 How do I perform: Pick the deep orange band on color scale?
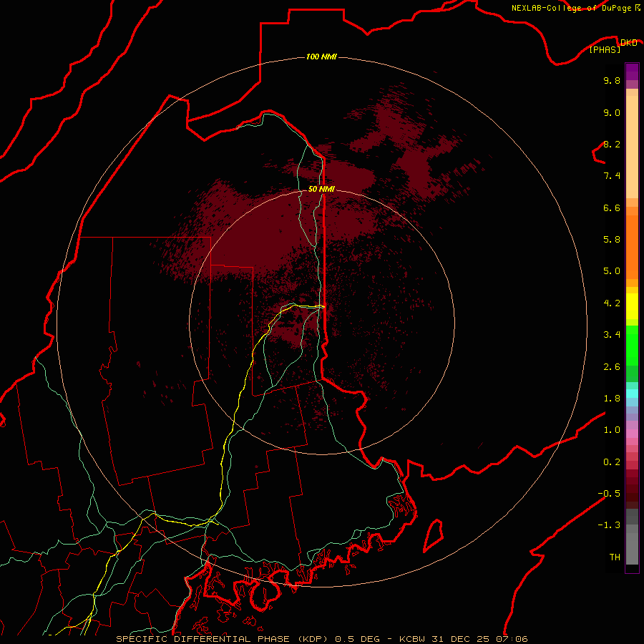tap(632, 246)
